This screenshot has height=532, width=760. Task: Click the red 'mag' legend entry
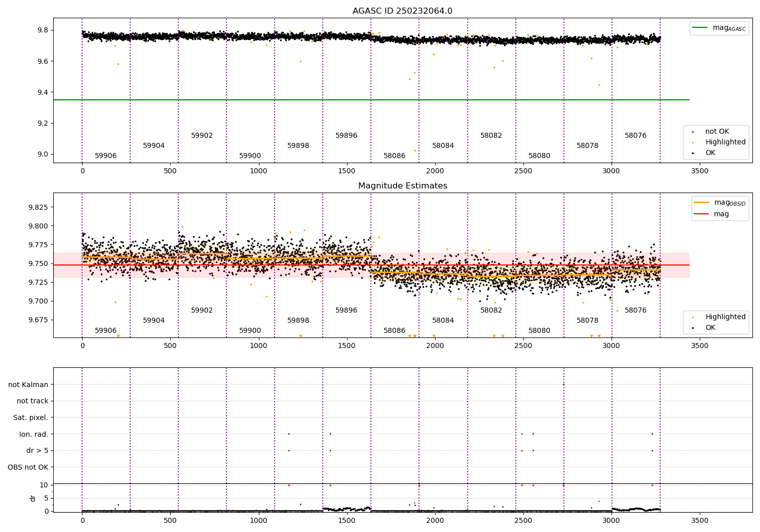(712, 214)
